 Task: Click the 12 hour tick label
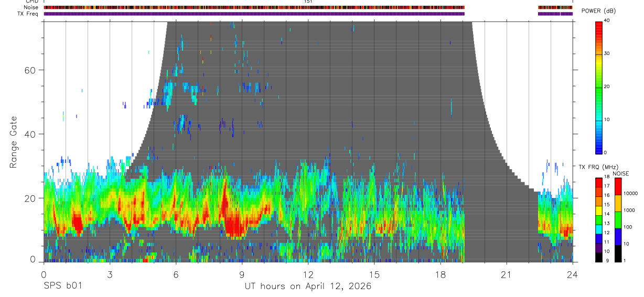(x=308, y=274)
